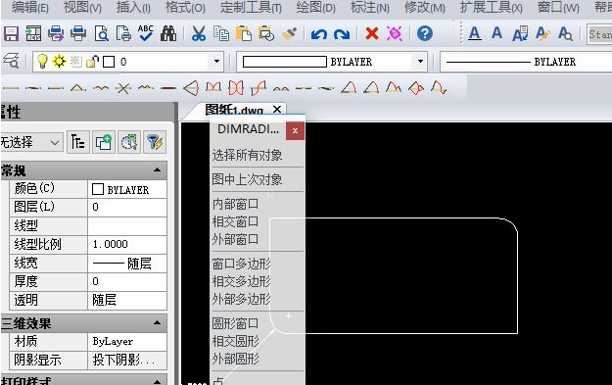Choose 窗口多边形 in popup menu

[x=241, y=264]
